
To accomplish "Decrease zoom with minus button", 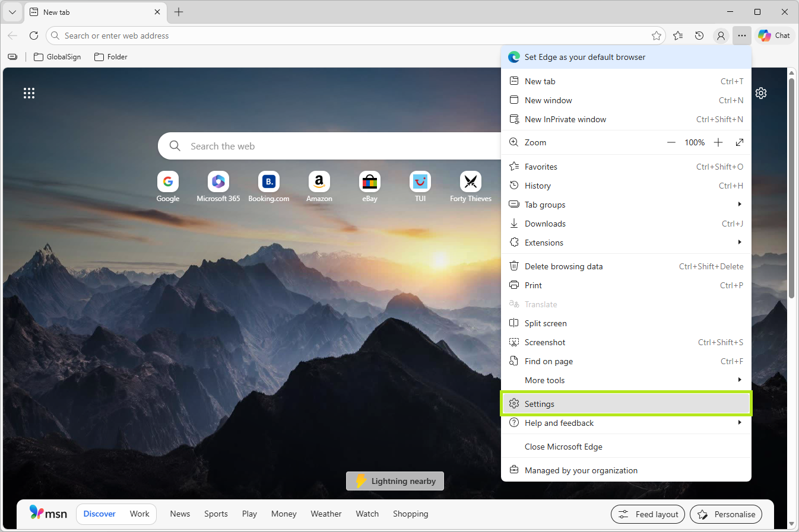I will pos(671,142).
